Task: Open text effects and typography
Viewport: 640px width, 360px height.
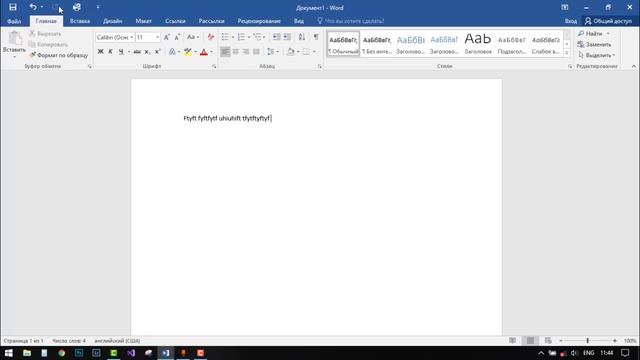Action: pos(172,51)
